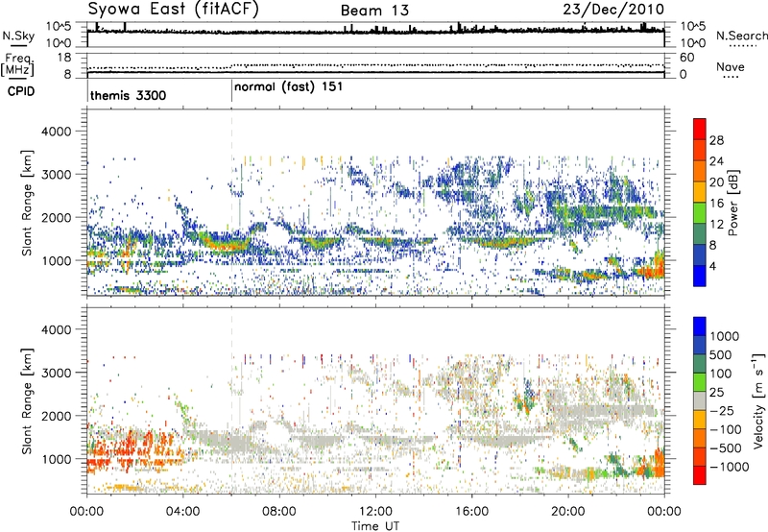Click the 'Beam 13' label
The image size is (768, 532).
374,11
